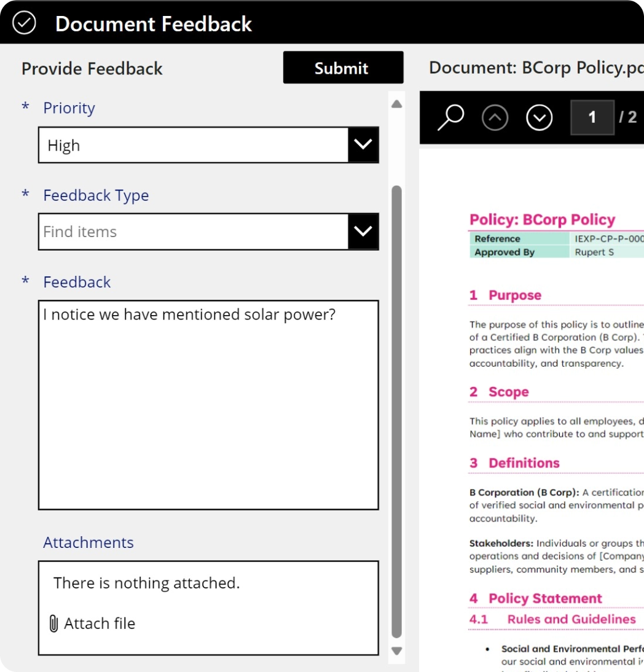Viewport: 644px width, 672px height.
Task: Click the form scrollbar down arrow
Action: 396,651
